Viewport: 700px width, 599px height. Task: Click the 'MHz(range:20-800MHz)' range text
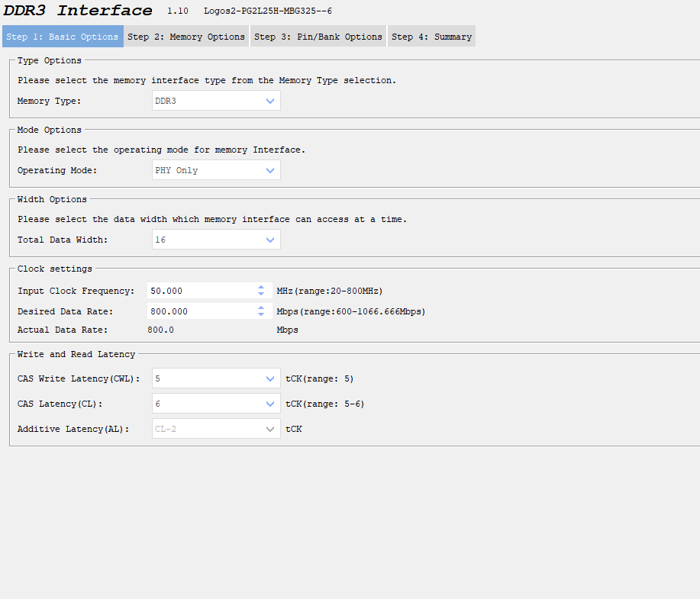(330, 291)
